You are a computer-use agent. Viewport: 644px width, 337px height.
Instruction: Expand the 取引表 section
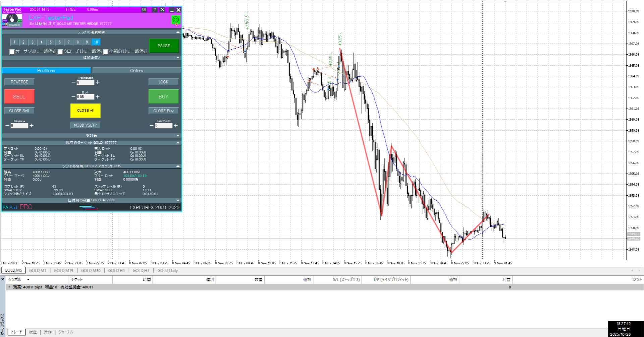tap(178, 136)
